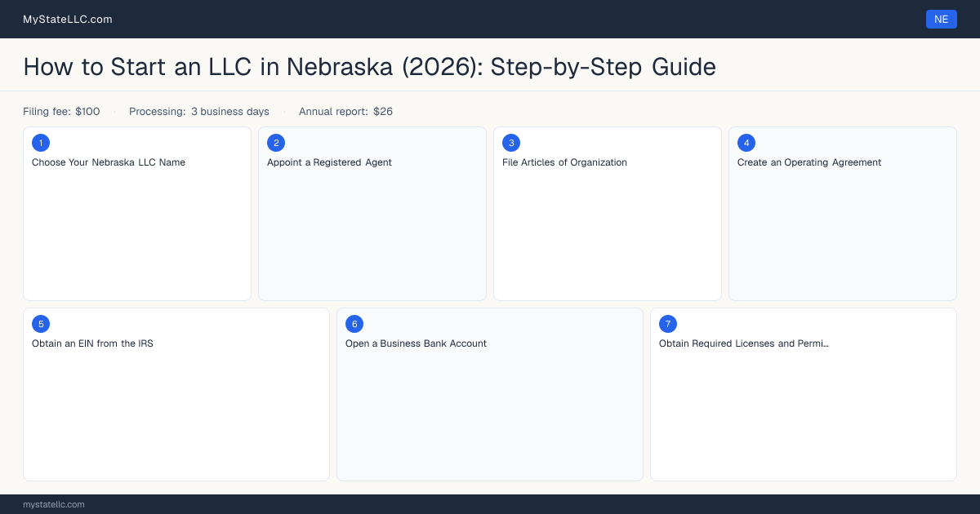Click mystatellc.com footer text

[54, 504]
